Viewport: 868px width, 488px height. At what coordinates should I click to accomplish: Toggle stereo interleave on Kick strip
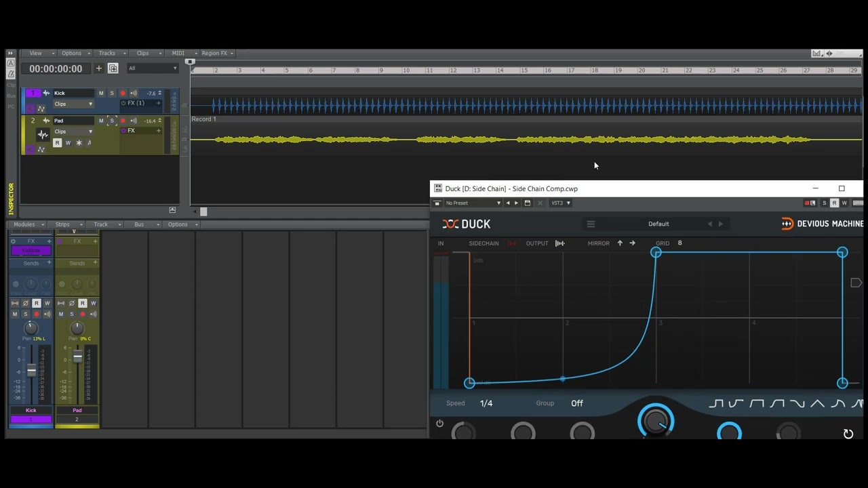click(x=14, y=303)
